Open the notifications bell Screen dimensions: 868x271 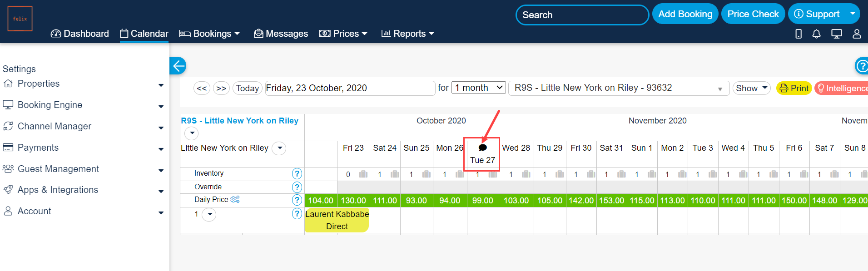(816, 34)
